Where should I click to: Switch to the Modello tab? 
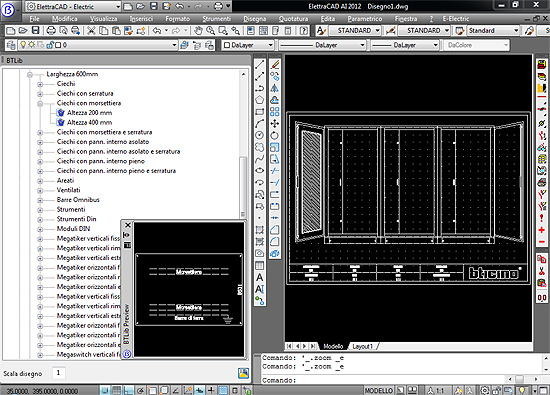333,346
